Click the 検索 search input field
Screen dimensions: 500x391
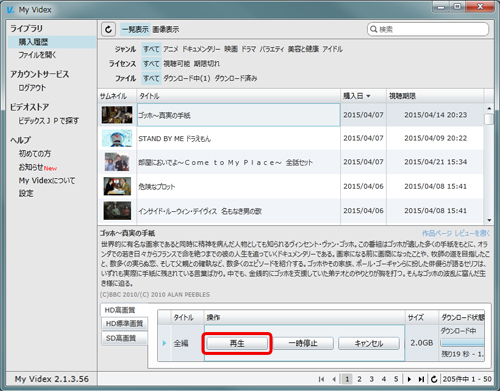click(x=428, y=29)
